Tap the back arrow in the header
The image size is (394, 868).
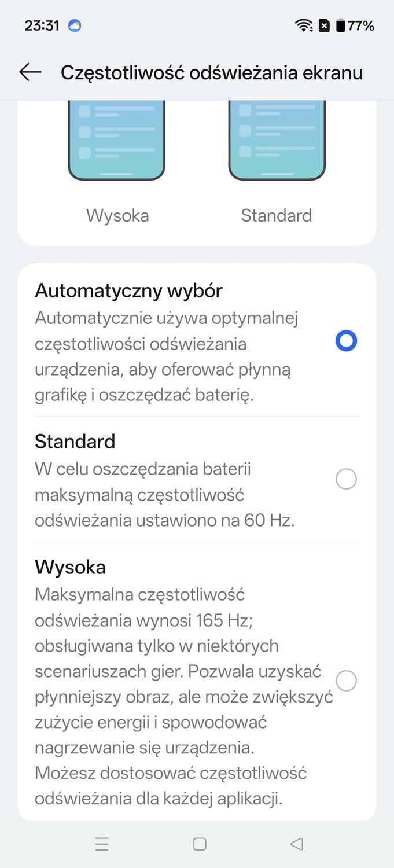pos(30,72)
